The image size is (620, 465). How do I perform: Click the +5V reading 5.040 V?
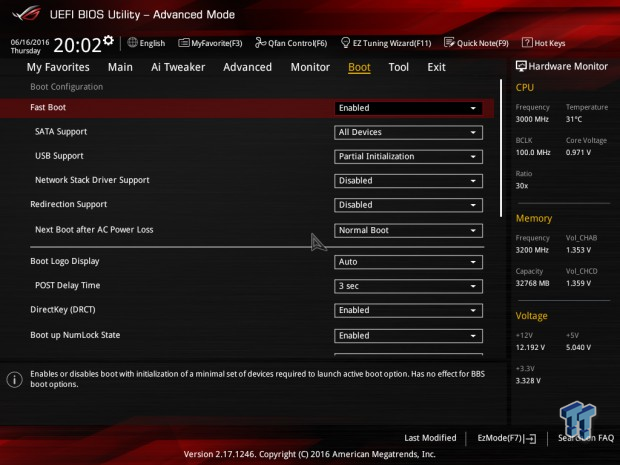tap(578, 348)
